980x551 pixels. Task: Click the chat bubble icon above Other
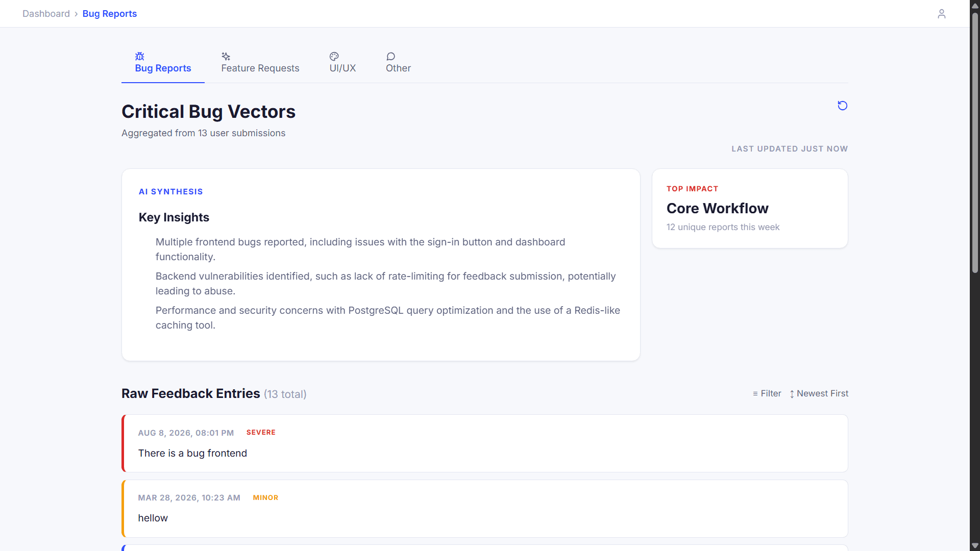pyautogui.click(x=391, y=56)
